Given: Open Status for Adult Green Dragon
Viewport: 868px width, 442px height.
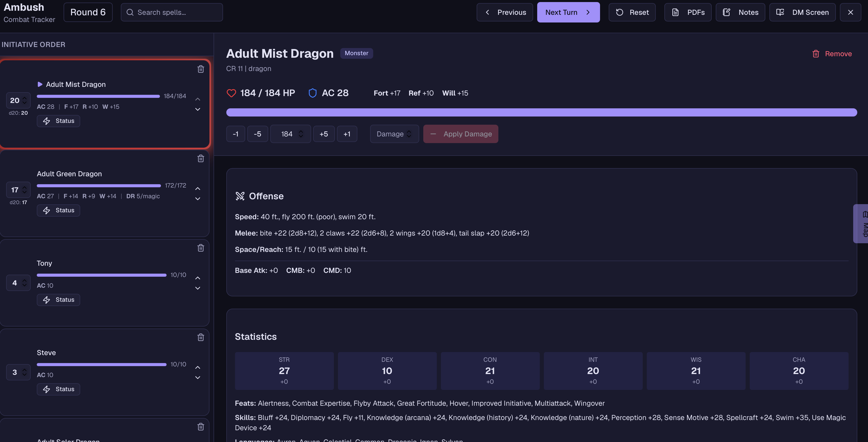Looking at the screenshot, I should (58, 210).
